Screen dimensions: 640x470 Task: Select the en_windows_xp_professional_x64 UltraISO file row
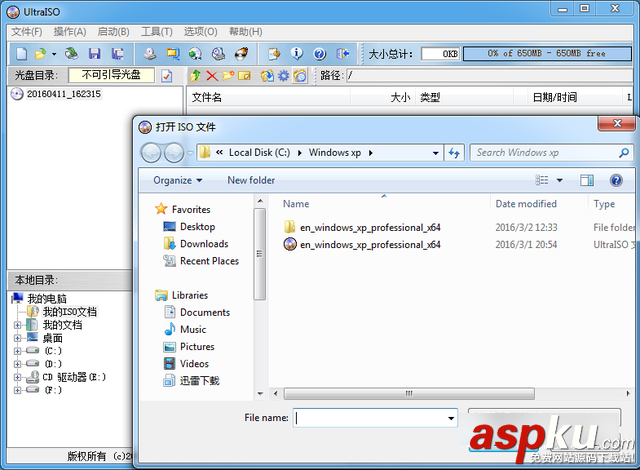tap(457, 244)
